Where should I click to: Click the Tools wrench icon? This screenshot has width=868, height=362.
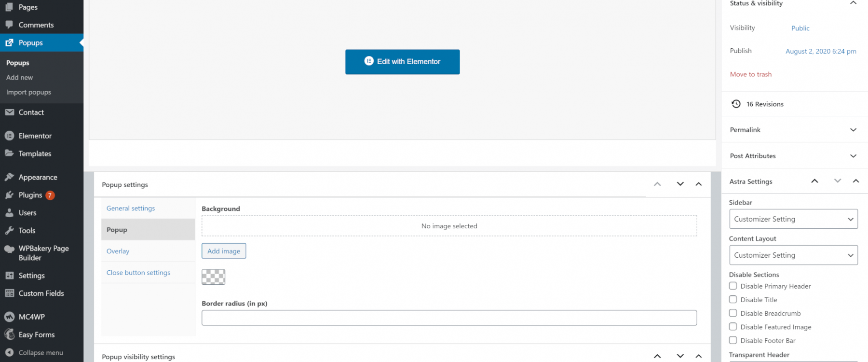pyautogui.click(x=9, y=231)
